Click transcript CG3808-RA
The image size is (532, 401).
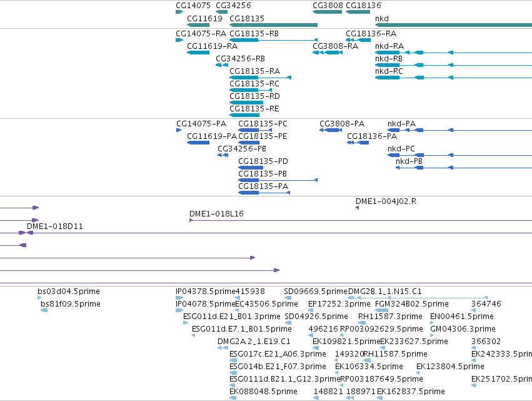[x=328, y=53]
